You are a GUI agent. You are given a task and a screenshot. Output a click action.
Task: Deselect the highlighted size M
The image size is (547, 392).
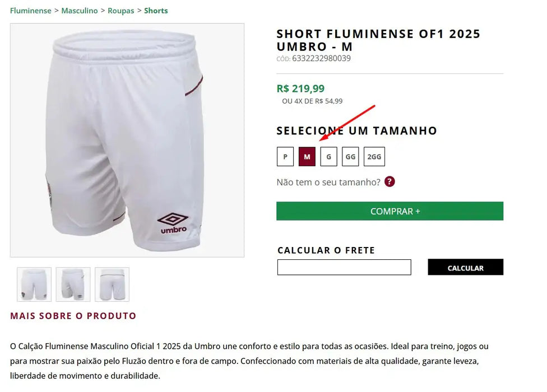click(x=307, y=157)
